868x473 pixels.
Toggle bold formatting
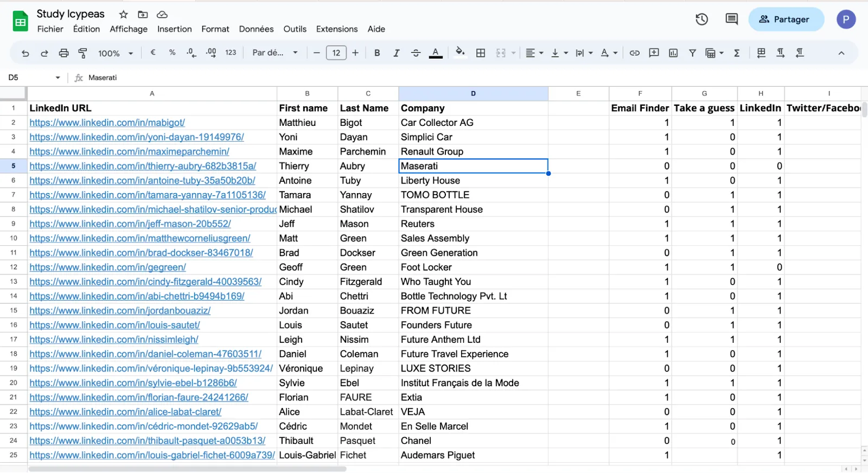pos(377,53)
